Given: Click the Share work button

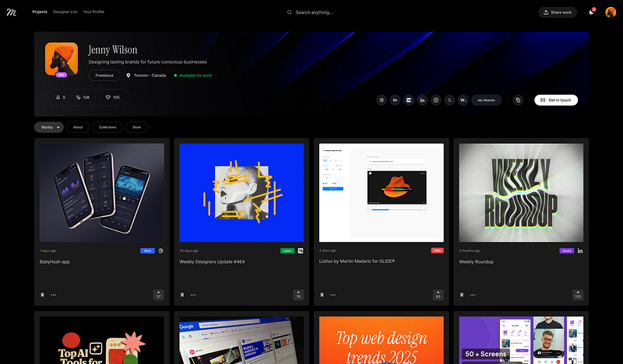Looking at the screenshot, I should pos(558,12).
